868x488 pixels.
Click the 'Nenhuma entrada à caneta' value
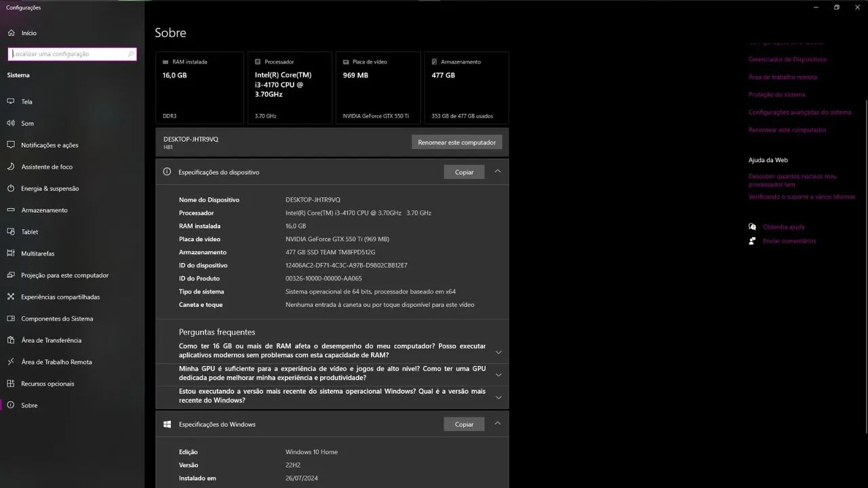click(x=380, y=305)
